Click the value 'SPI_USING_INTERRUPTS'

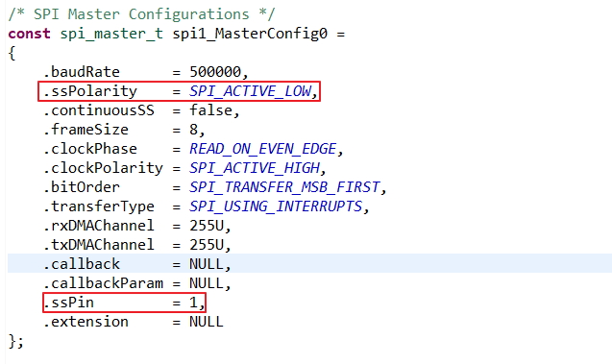click(x=276, y=206)
